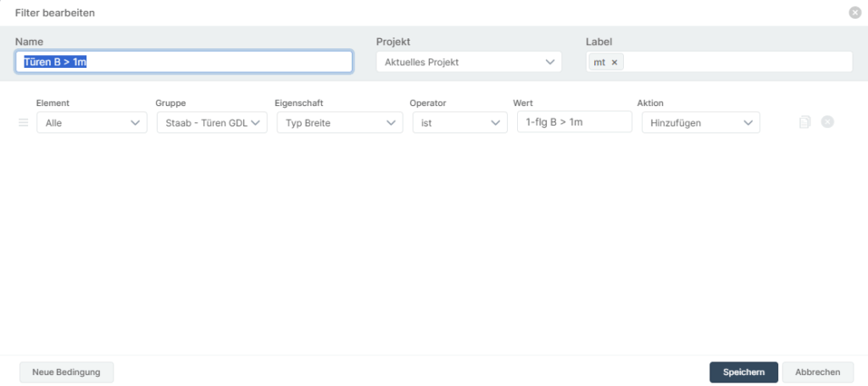Open the Eigenschaft dropdown Typ Breite
Image resolution: width=868 pixels, height=386 pixels.
(x=340, y=123)
